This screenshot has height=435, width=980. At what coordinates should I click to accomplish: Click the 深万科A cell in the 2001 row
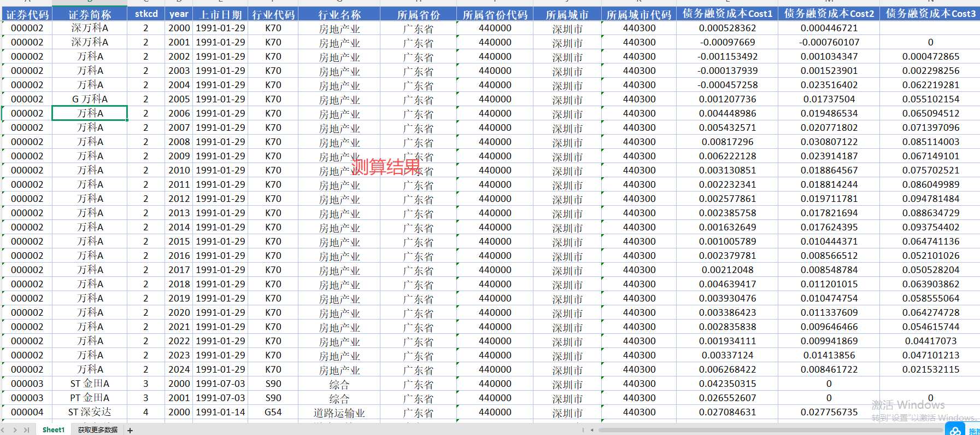[x=90, y=42]
